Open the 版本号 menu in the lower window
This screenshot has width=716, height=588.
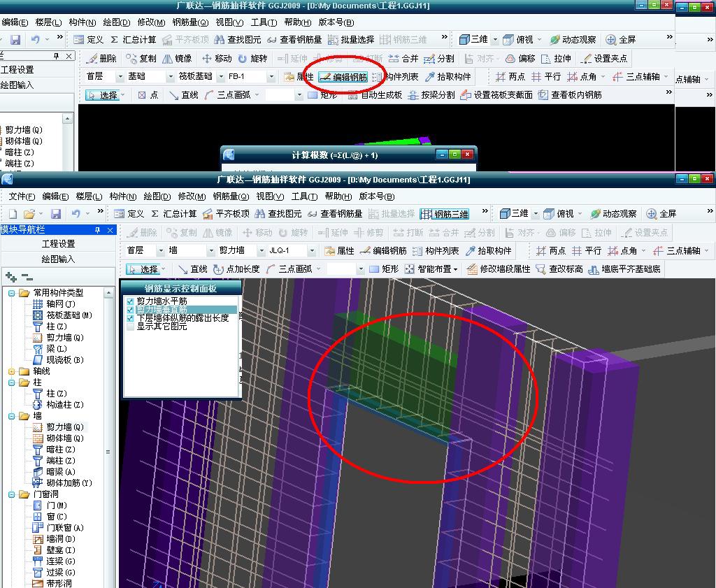(376, 196)
